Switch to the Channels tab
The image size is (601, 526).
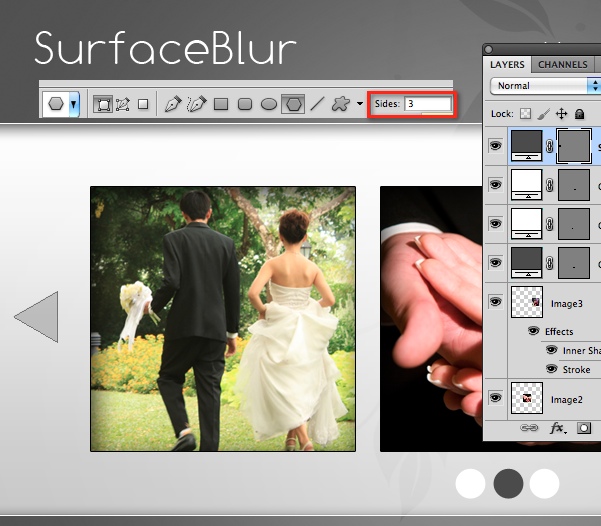coord(563,64)
